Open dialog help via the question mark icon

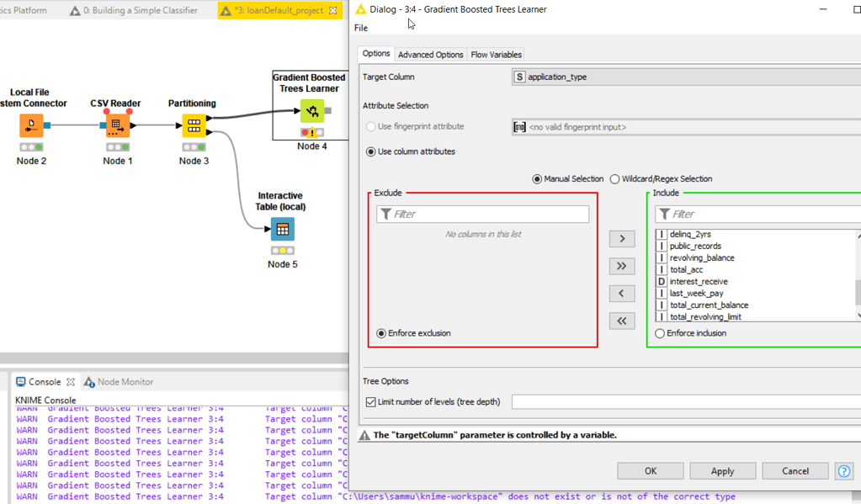point(843,471)
